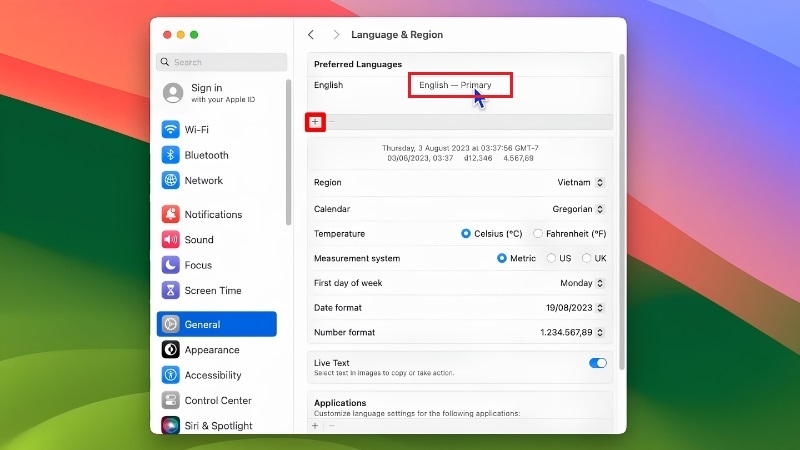Choose Metric measurement system
Image resolution: width=800 pixels, height=450 pixels.
click(502, 258)
